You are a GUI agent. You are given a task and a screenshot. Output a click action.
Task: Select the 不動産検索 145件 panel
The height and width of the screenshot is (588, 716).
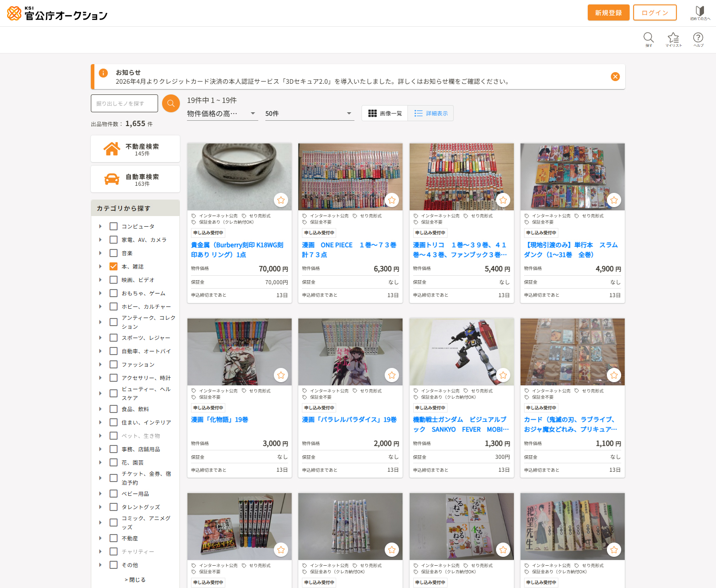coord(135,149)
